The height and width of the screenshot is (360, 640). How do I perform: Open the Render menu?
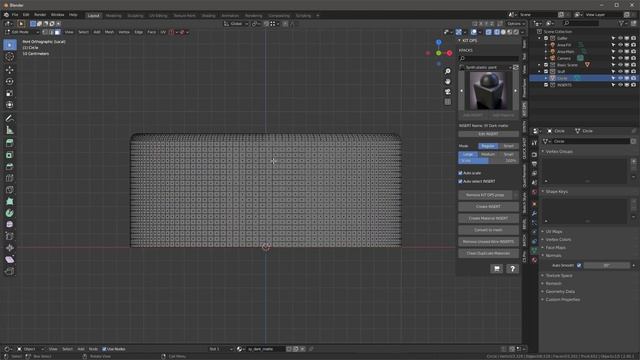(x=40, y=15)
